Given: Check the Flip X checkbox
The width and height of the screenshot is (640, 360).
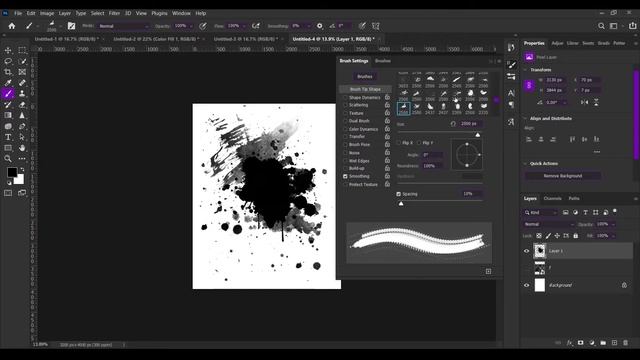Looking at the screenshot, I should 399,143.
